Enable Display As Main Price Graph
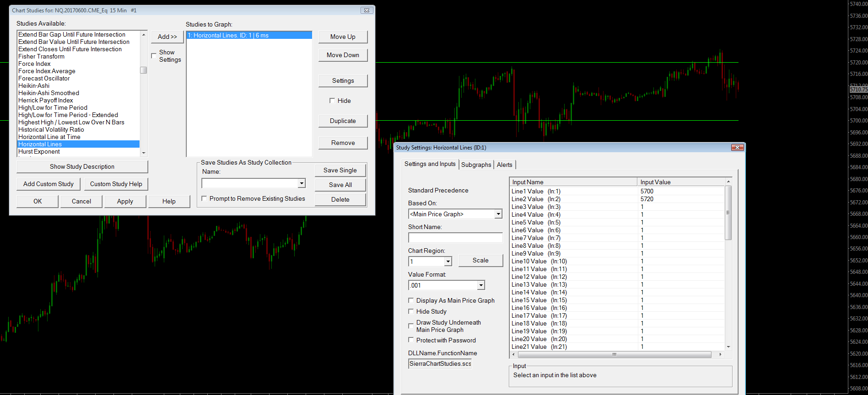 411,300
